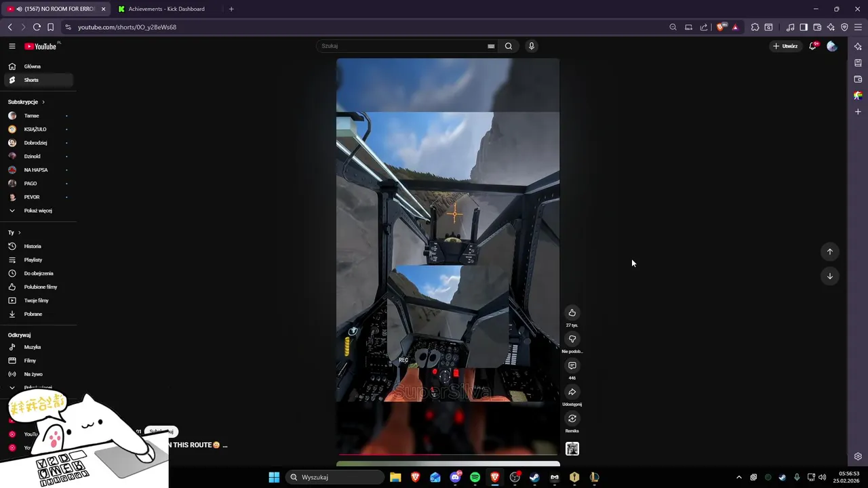Open the YouTube hamburger guide menu

[x=12, y=46]
